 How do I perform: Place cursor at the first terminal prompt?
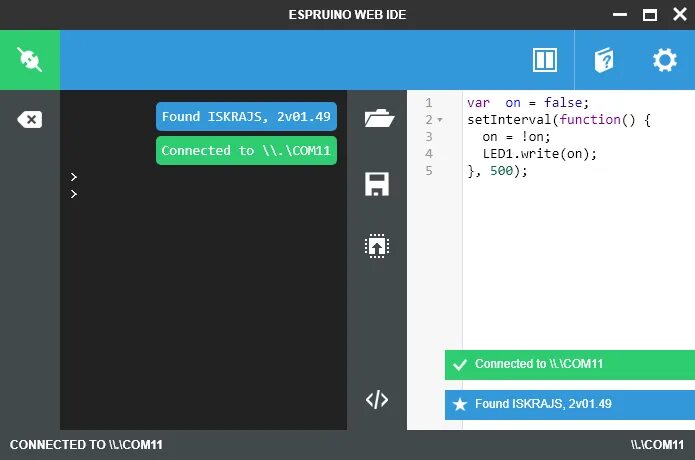click(74, 177)
